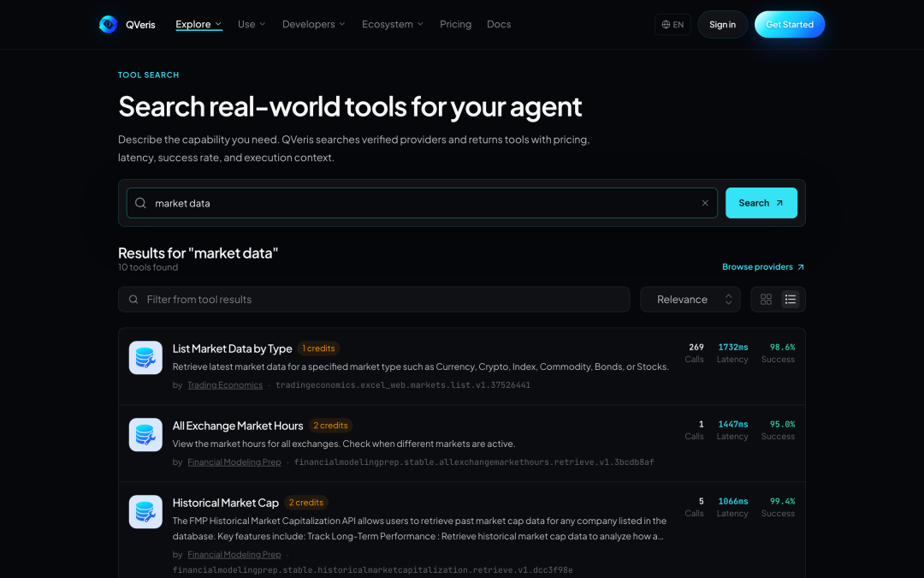The width and height of the screenshot is (924, 578).
Task: Click into the market data search input
Action: pyautogui.click(x=422, y=203)
